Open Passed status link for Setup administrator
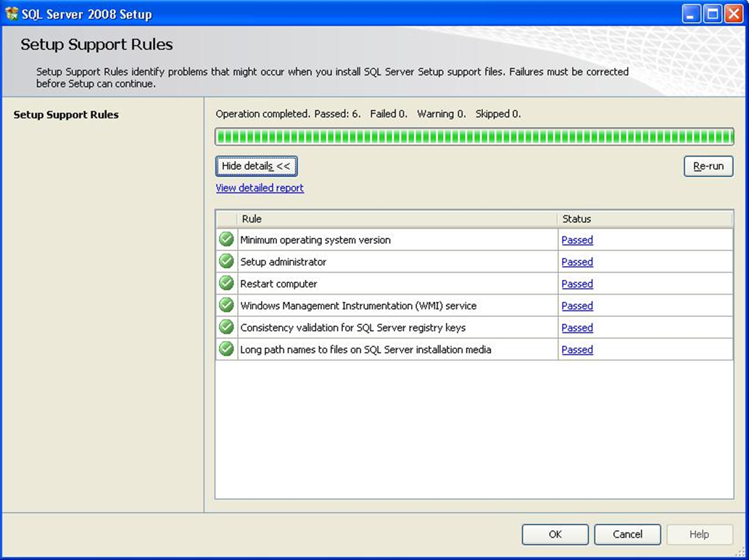This screenshot has height=560, width=749. click(x=577, y=262)
